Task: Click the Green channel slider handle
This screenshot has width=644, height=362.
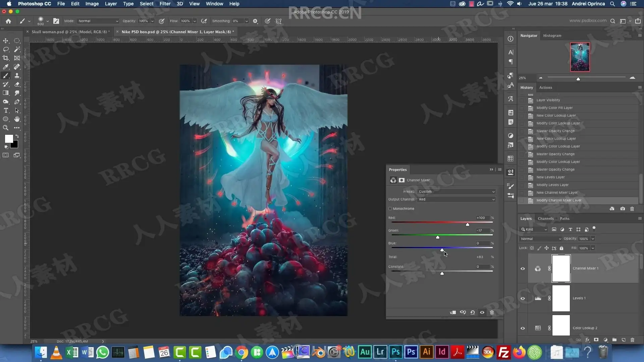Action: [x=437, y=237]
